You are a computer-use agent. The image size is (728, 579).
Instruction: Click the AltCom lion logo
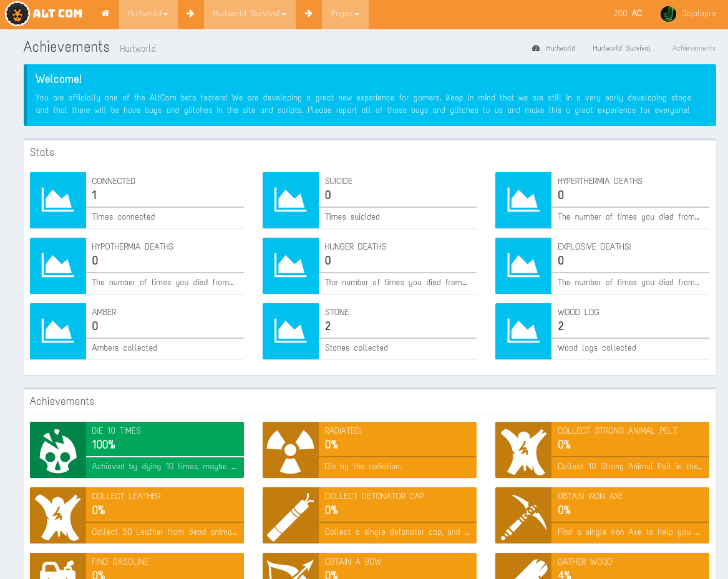17,14
